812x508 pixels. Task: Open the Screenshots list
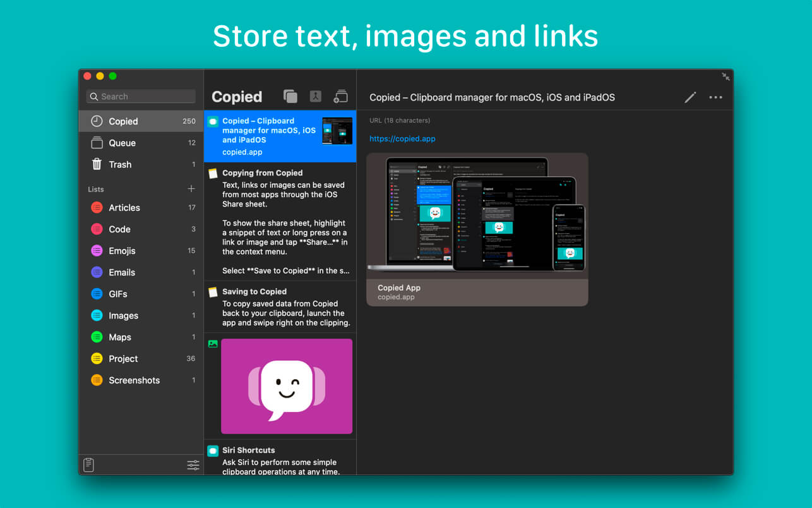point(134,380)
